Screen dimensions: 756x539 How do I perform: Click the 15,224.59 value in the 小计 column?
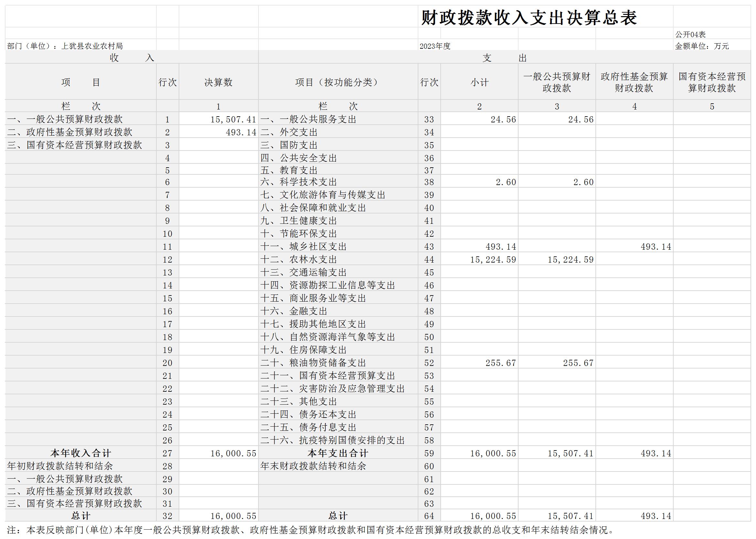[493, 259]
